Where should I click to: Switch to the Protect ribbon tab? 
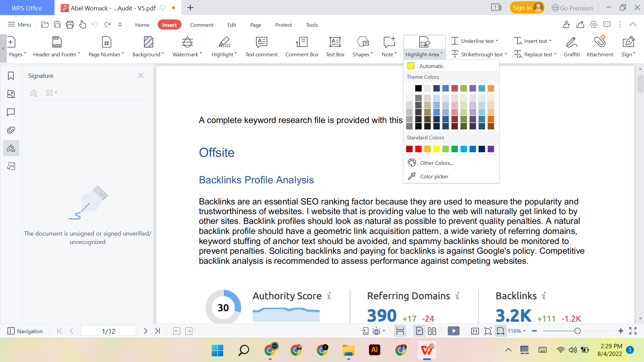coord(283,25)
